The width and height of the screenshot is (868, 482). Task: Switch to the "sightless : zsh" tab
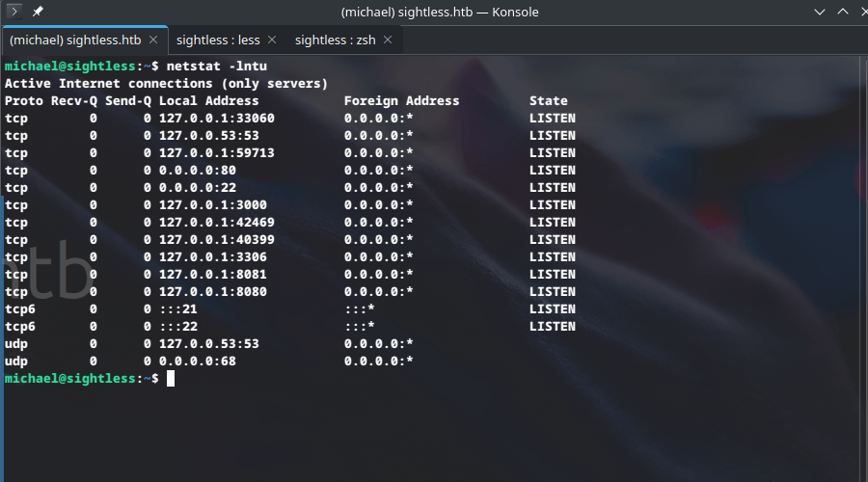pos(336,40)
